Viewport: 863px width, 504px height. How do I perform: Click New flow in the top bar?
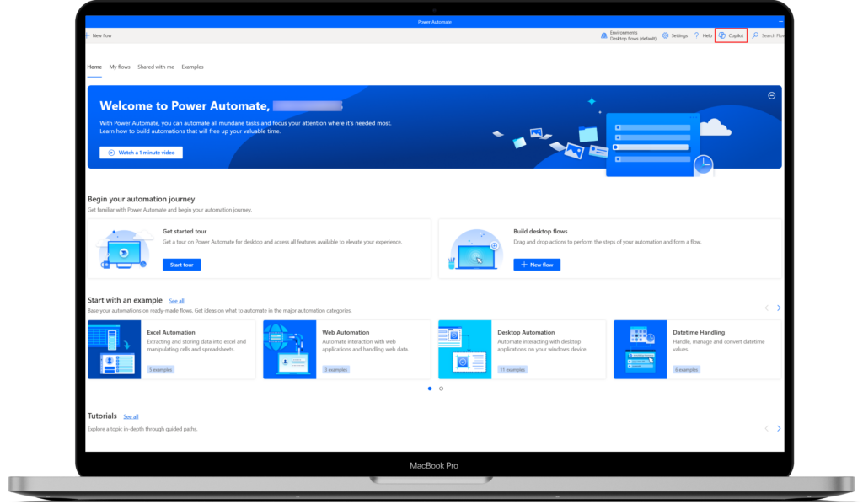(99, 35)
